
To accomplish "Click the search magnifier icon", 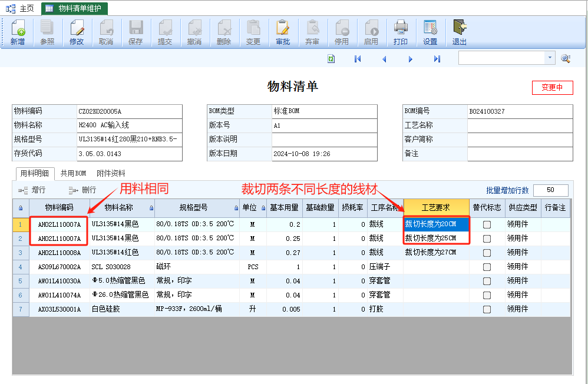I will coord(566,58).
